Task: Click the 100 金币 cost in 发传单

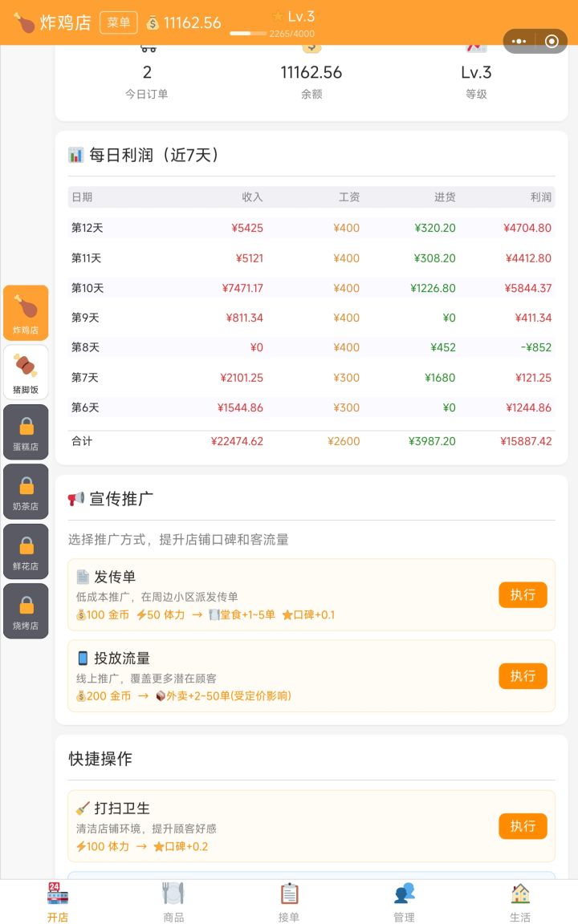Action: point(103,615)
